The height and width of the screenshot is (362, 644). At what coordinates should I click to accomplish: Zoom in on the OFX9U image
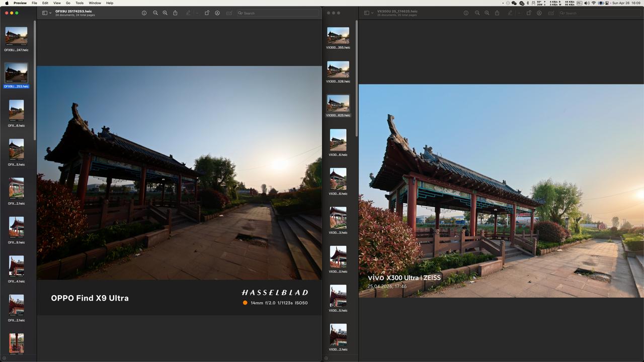(165, 13)
